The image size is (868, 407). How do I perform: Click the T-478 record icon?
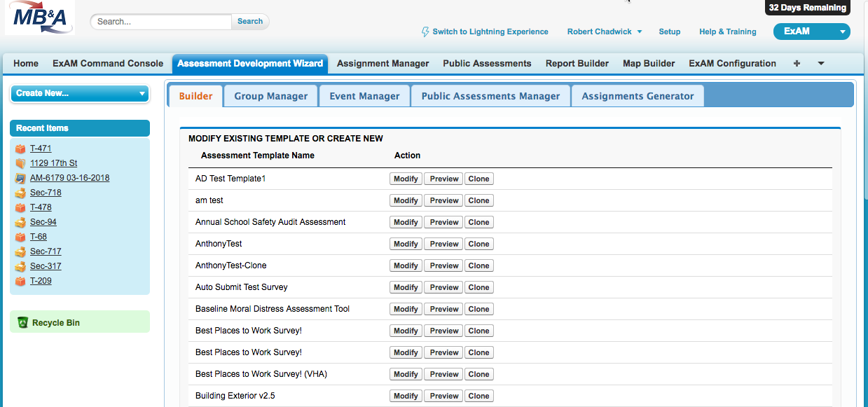coord(20,207)
